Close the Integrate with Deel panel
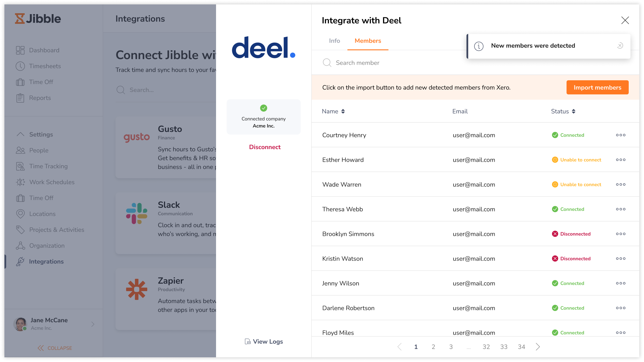Viewport: 644px width, 362px height. tap(625, 20)
